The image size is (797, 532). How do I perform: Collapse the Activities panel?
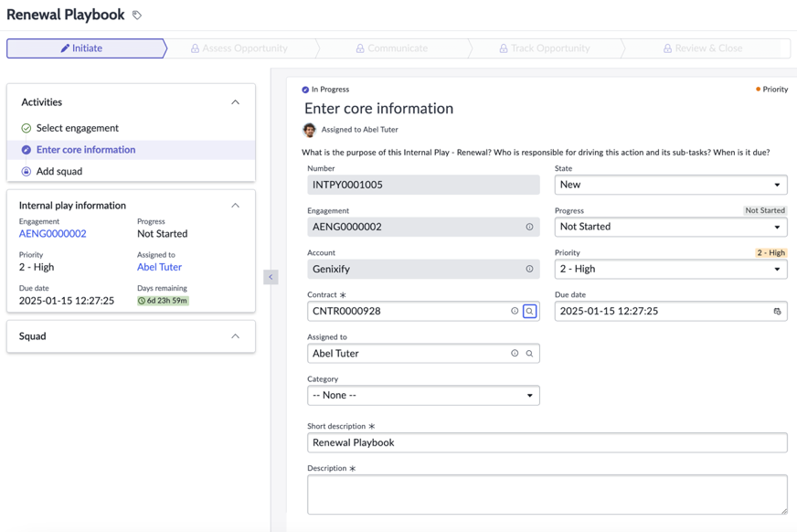point(235,102)
